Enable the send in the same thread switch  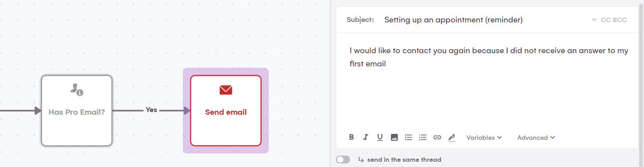click(x=343, y=160)
